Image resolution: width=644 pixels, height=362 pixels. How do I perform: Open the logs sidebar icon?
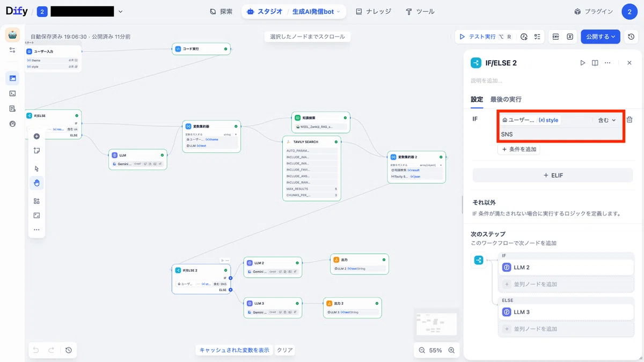click(12, 108)
